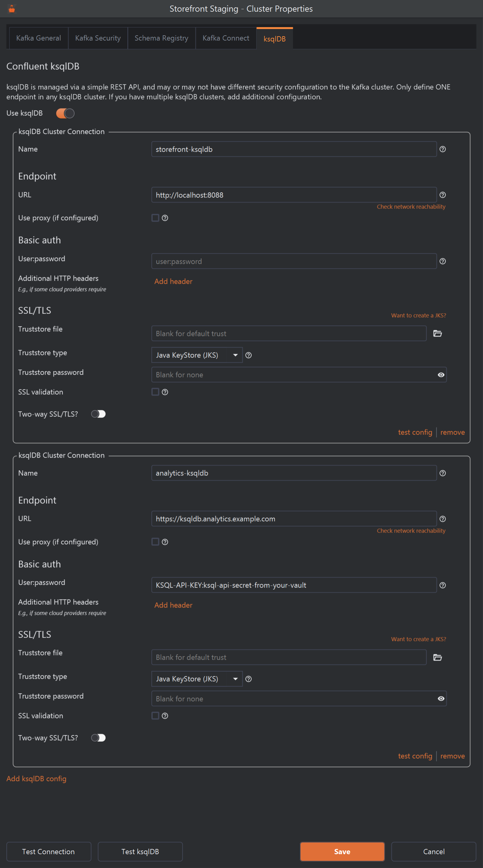483x868 pixels.
Task: Open help for analytics-ksqldb Name field
Action: click(x=442, y=473)
